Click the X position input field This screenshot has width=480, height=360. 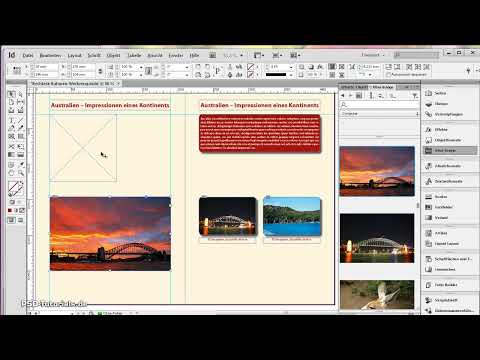click(x=45, y=67)
